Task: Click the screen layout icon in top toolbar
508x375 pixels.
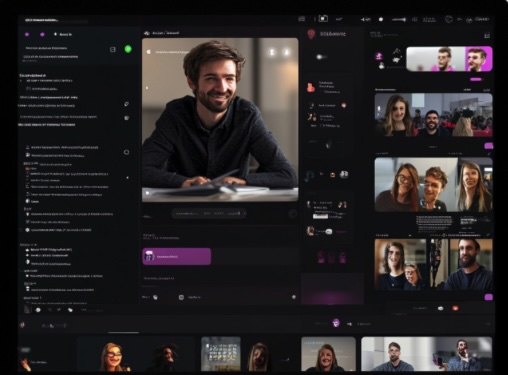Action: tap(323, 19)
